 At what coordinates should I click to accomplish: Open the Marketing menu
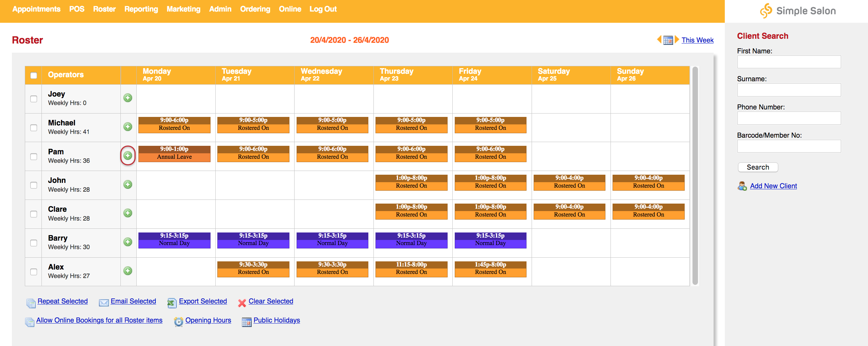click(183, 9)
